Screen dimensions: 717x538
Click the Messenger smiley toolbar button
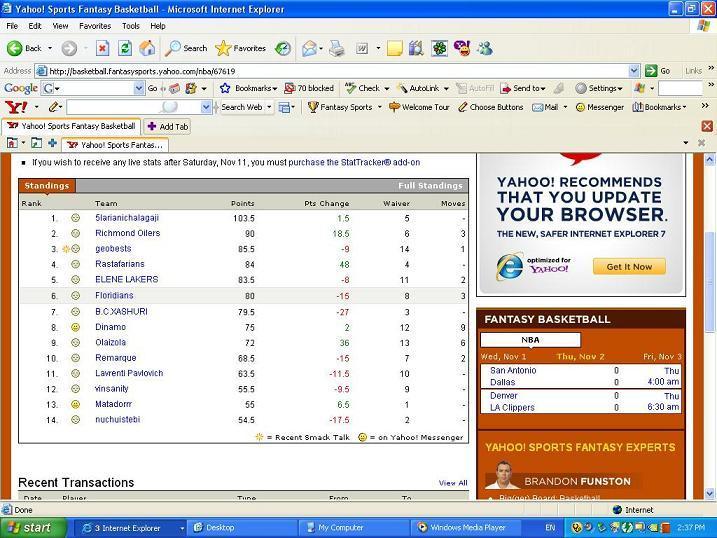(x=599, y=107)
